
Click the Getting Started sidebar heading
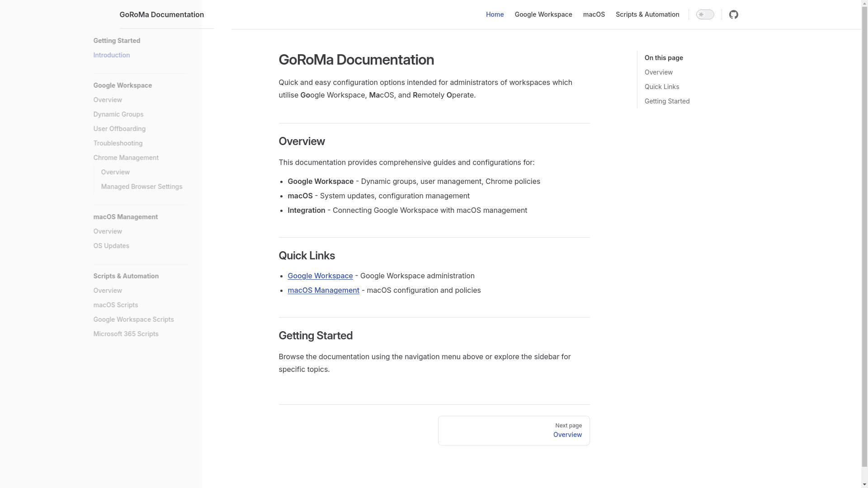coord(117,41)
